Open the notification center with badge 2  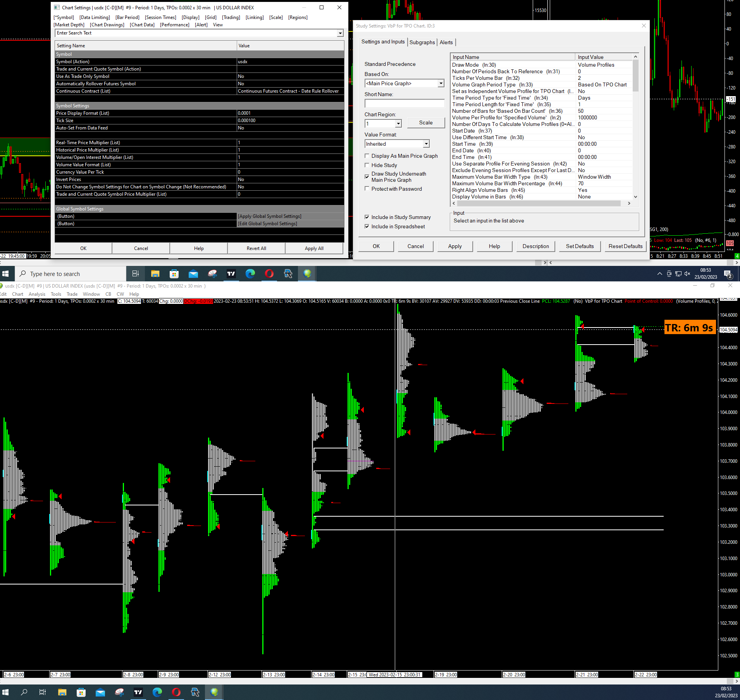point(728,274)
